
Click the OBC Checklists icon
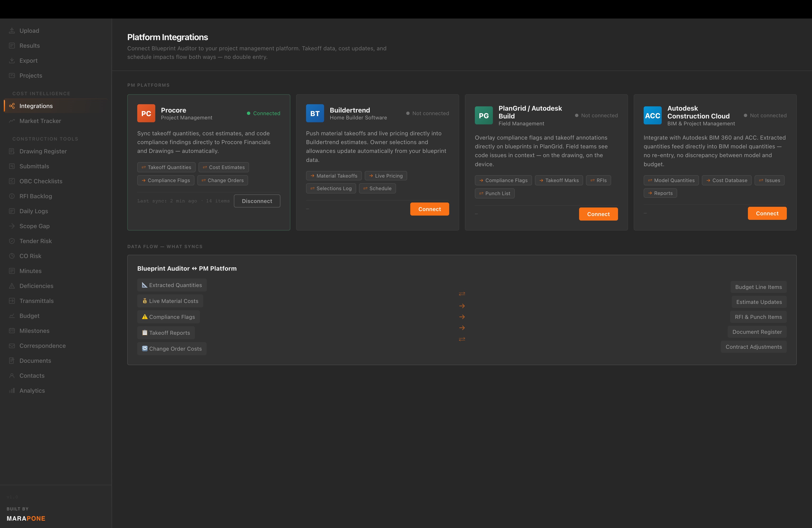pos(12,181)
